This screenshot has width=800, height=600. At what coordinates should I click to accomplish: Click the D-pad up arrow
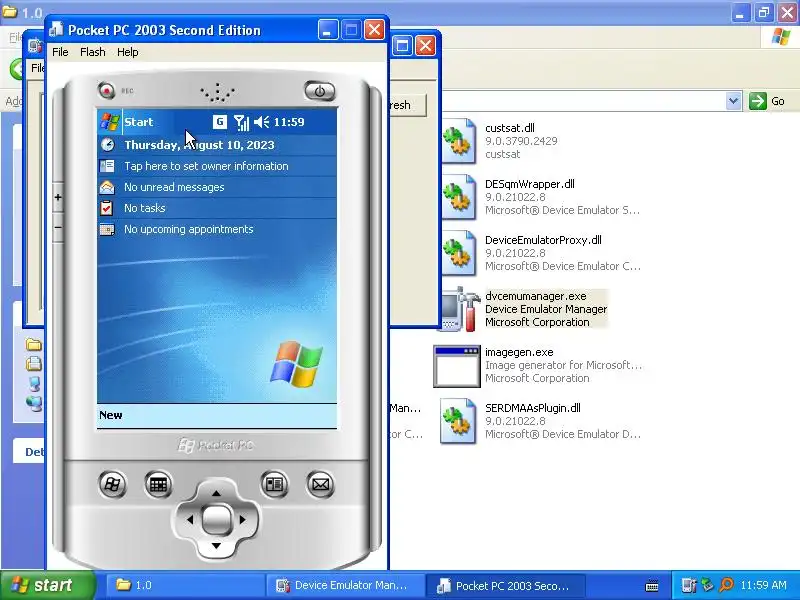216,493
